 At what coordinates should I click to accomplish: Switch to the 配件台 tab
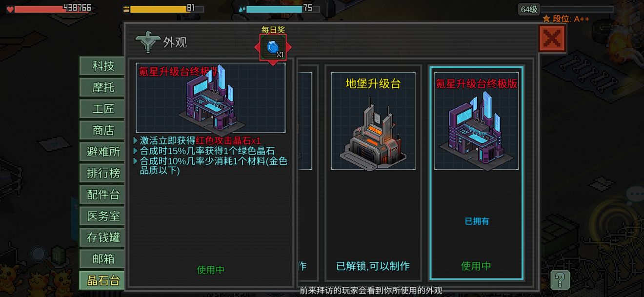pos(103,195)
